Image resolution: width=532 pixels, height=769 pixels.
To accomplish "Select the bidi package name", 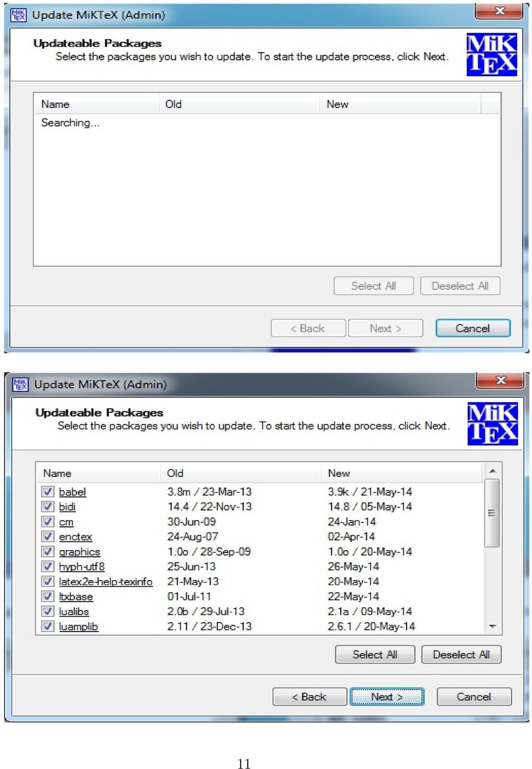I will [x=67, y=506].
